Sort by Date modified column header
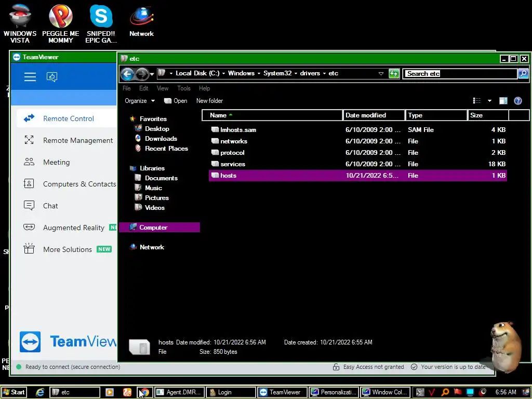This screenshot has height=399, width=532. point(374,115)
